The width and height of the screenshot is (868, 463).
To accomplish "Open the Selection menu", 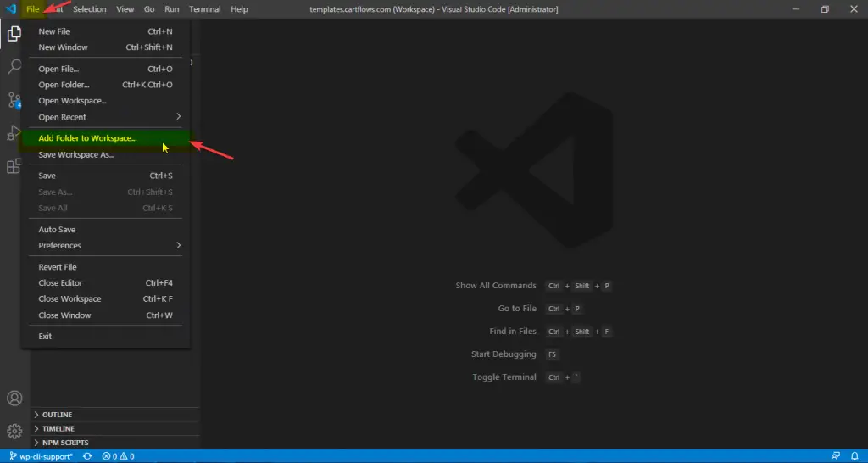I will [90, 8].
